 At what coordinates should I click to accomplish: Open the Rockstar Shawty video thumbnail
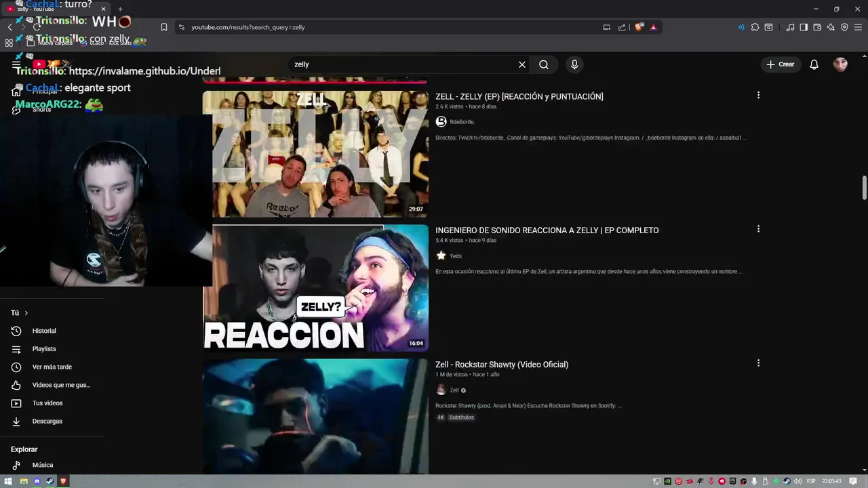[315, 416]
